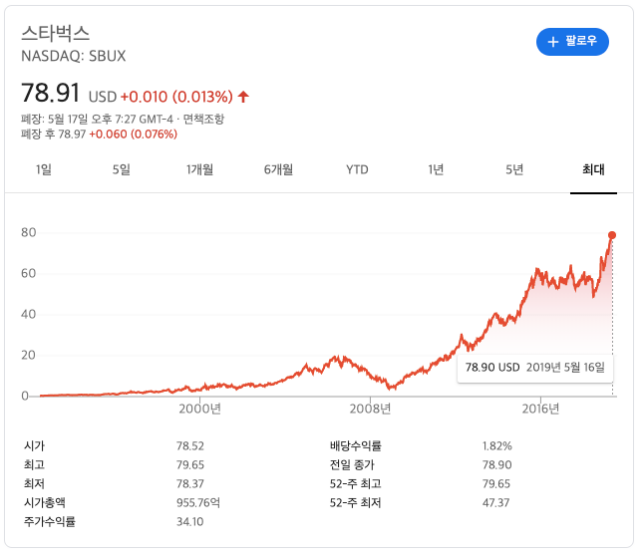Click the 주가수익률 value 34.10
Viewport: 640px width, 555px height.
point(190,522)
